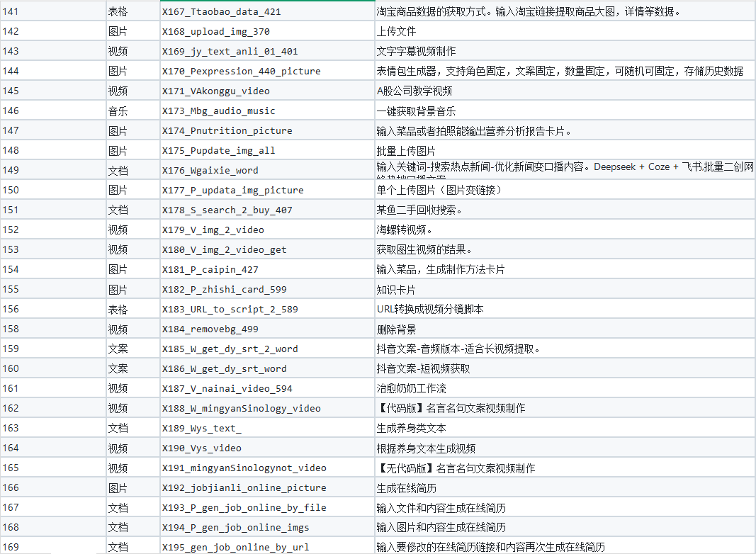The width and height of the screenshot is (756, 554).
Task: Click the 图片 type cell in row 166
Action: pyautogui.click(x=133, y=487)
